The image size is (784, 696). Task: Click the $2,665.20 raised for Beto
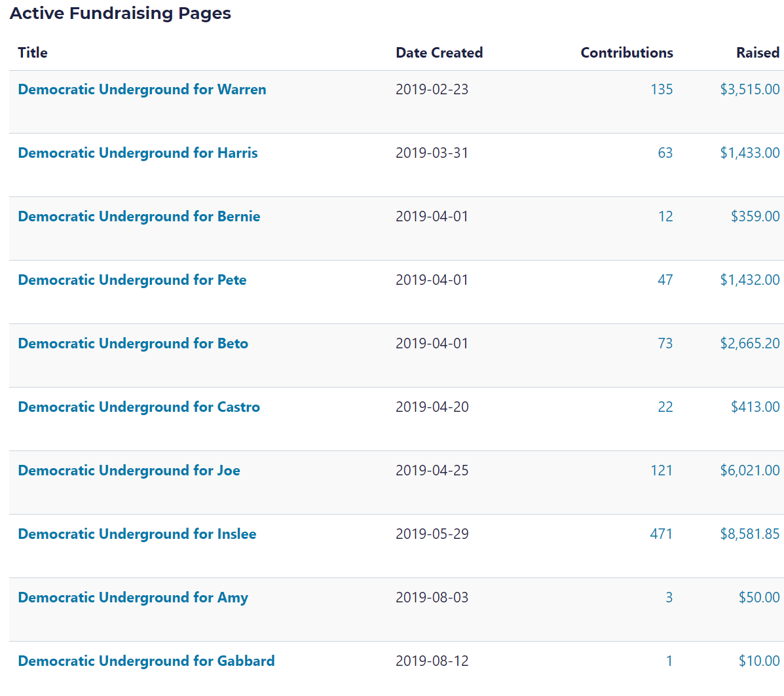749,344
